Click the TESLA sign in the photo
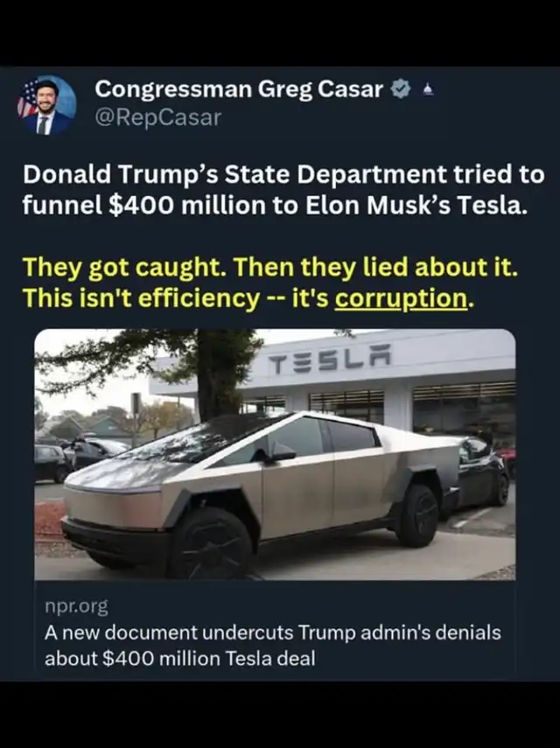Screen dimensions: 560x748 click(x=329, y=358)
